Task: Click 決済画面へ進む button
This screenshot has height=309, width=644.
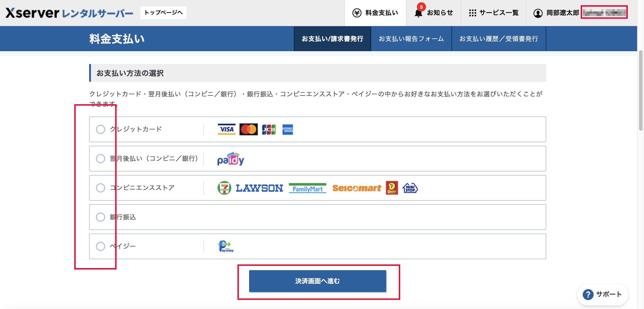Action: tap(317, 281)
